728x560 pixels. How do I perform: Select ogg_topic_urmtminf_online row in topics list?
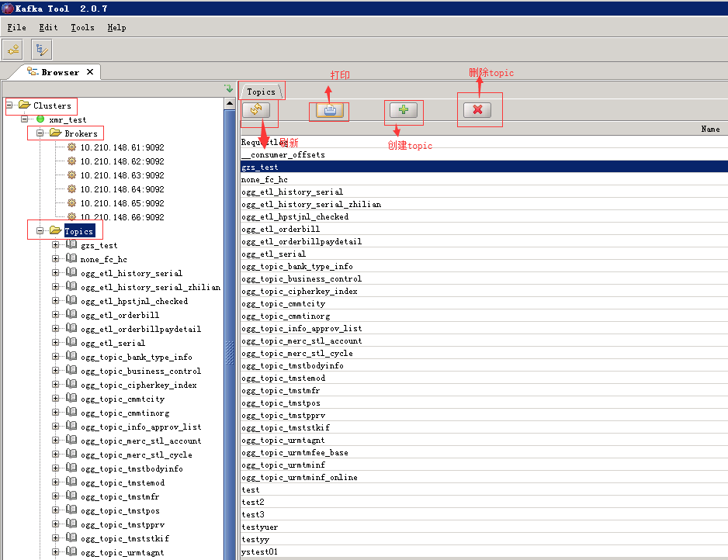[x=484, y=477]
